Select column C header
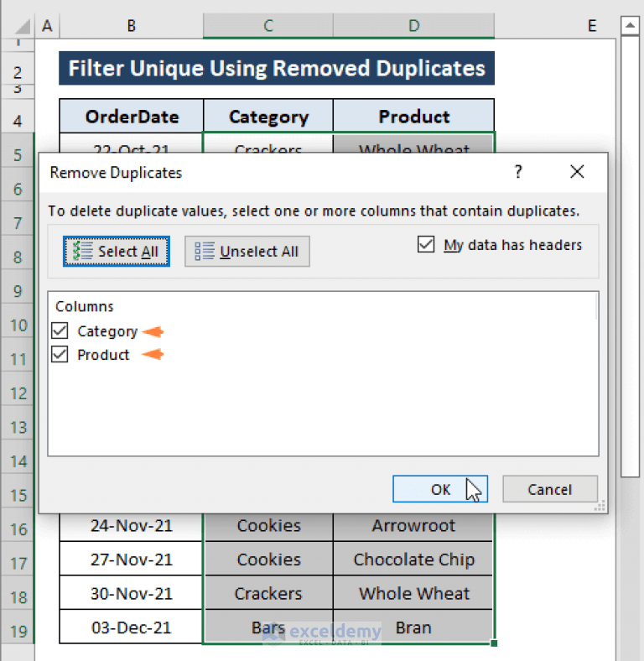The width and height of the screenshot is (644, 661). click(268, 26)
